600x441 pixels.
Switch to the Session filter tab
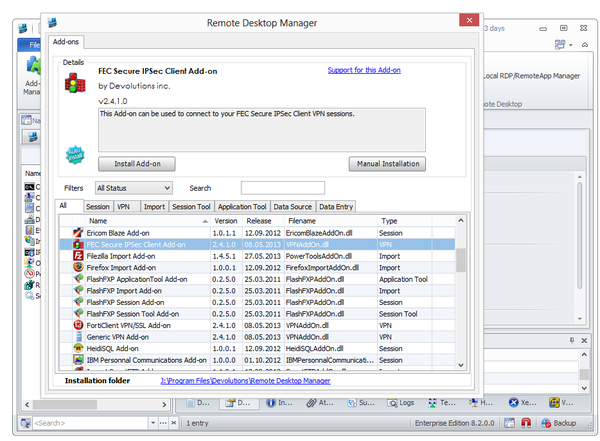pos(98,207)
